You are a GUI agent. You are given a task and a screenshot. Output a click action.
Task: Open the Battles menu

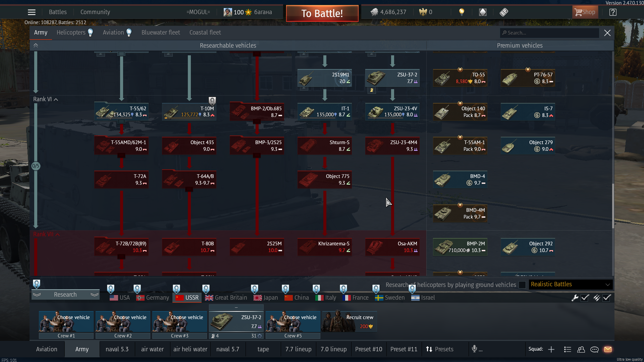tap(58, 12)
